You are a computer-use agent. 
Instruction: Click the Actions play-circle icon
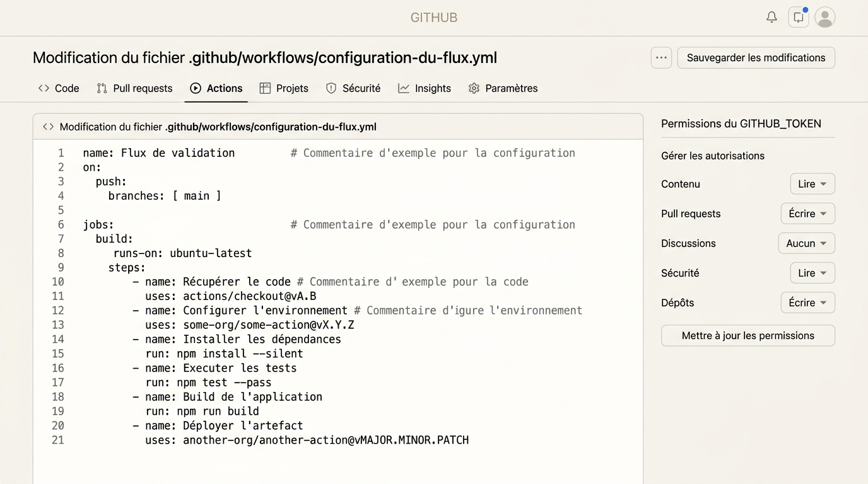click(x=196, y=88)
